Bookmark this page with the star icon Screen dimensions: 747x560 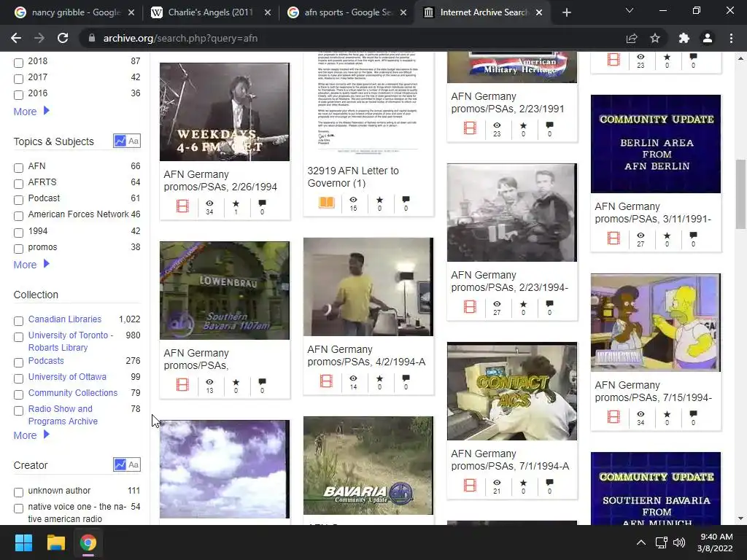point(655,38)
